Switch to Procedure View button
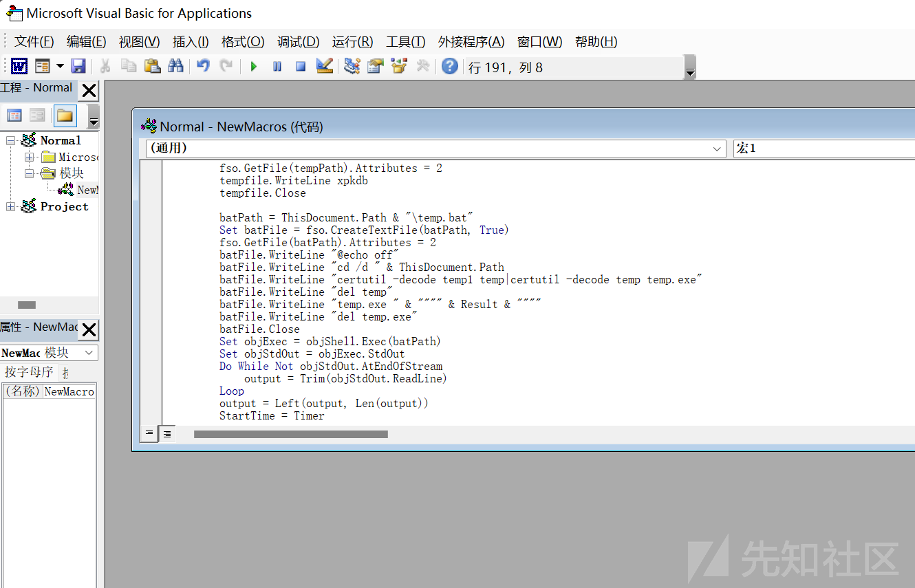915x588 pixels. click(x=149, y=433)
